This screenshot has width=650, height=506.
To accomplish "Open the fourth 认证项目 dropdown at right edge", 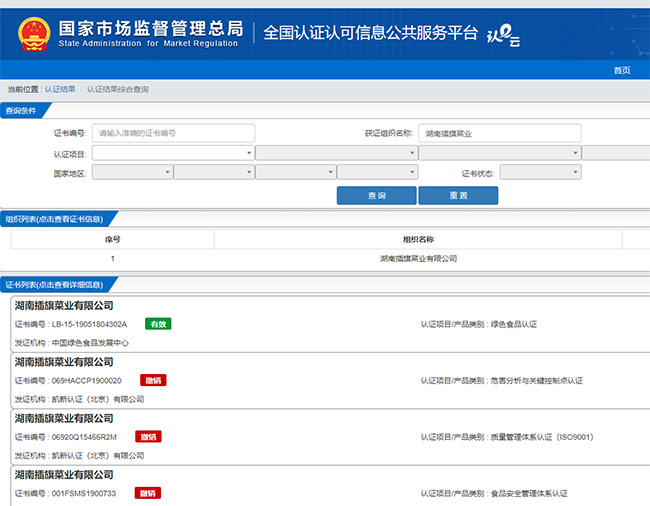I will (616, 153).
